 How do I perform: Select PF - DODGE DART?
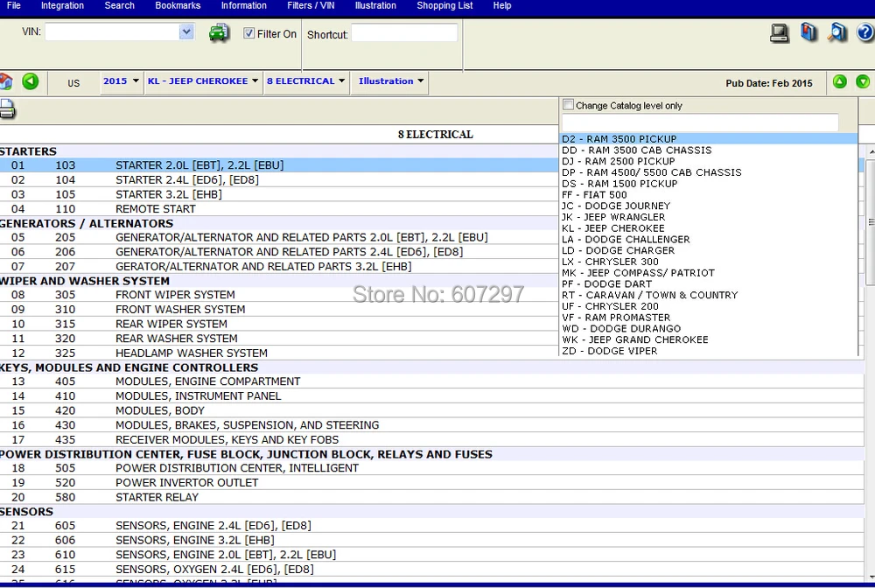point(708,284)
